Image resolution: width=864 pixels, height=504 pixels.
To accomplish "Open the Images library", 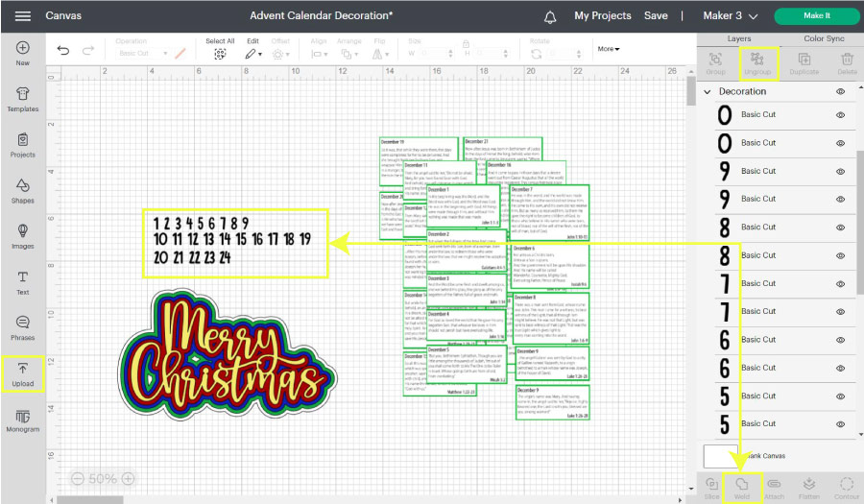I will tap(23, 235).
